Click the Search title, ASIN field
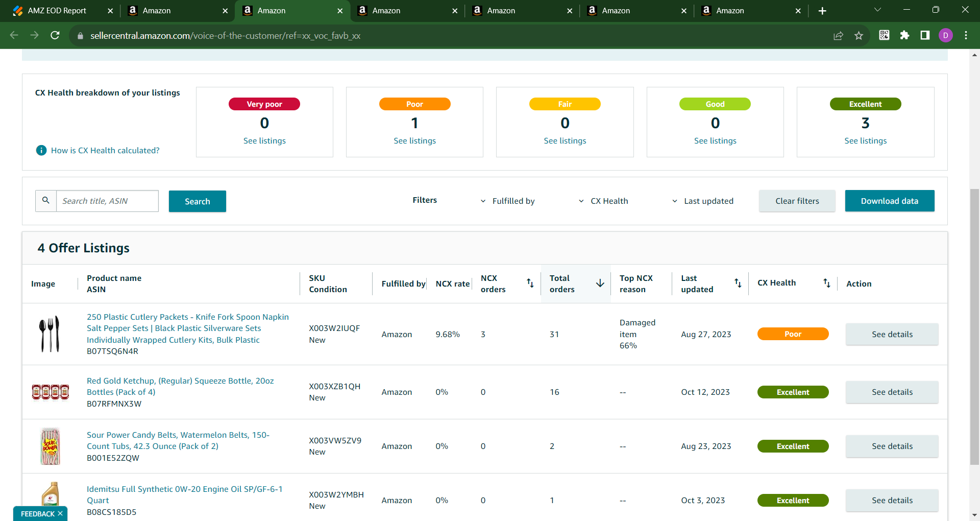Viewport: 980px width, 521px height. (107, 201)
